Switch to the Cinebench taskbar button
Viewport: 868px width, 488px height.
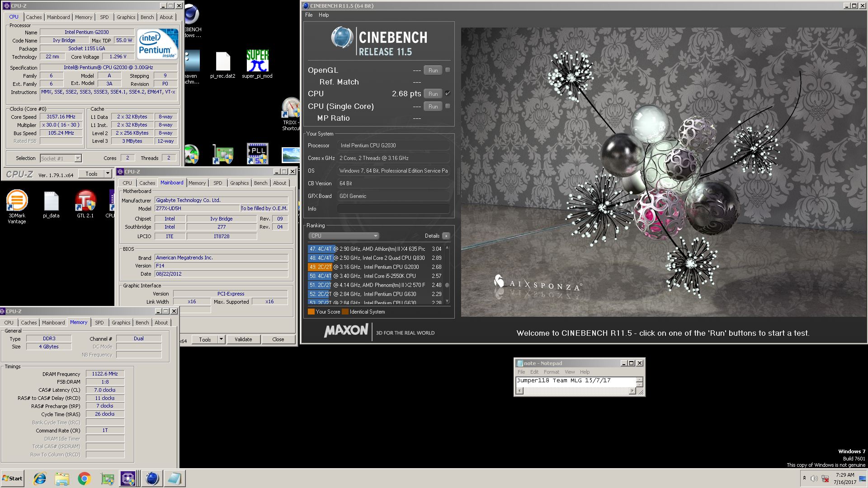pos(152,479)
